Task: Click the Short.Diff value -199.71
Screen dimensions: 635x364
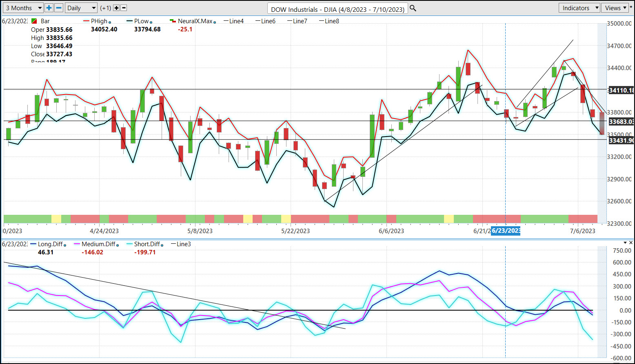Action: pyautogui.click(x=145, y=252)
